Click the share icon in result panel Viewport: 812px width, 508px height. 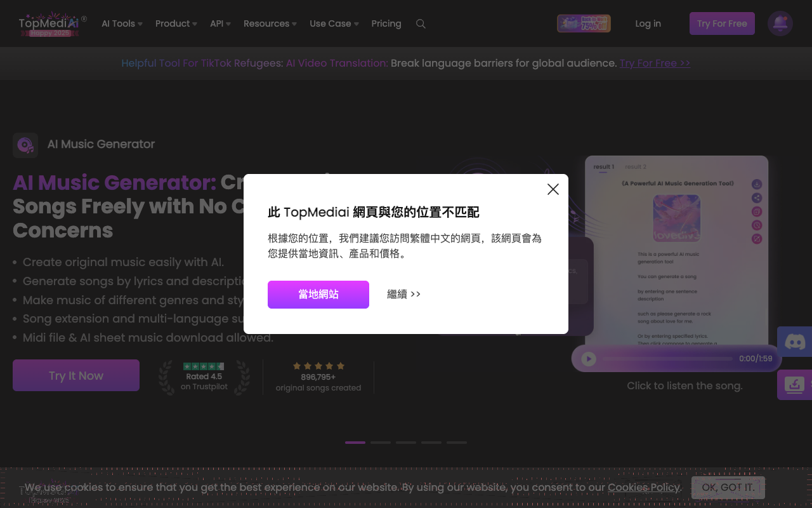pos(757,198)
